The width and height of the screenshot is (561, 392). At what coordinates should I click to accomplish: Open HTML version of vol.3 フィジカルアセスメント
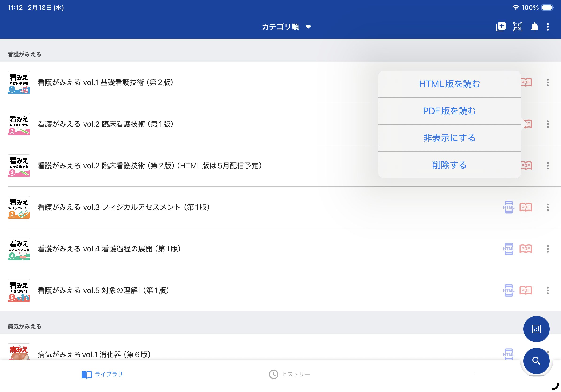click(508, 207)
